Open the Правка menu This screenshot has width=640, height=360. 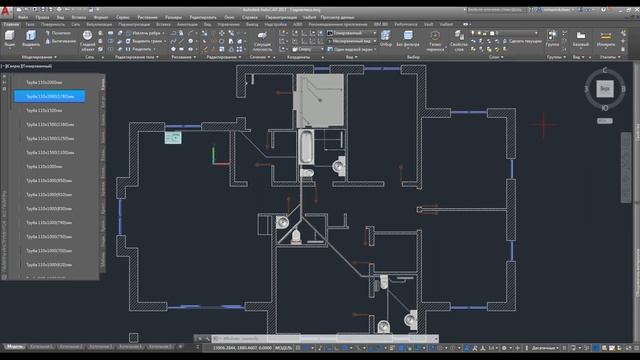coord(42,18)
